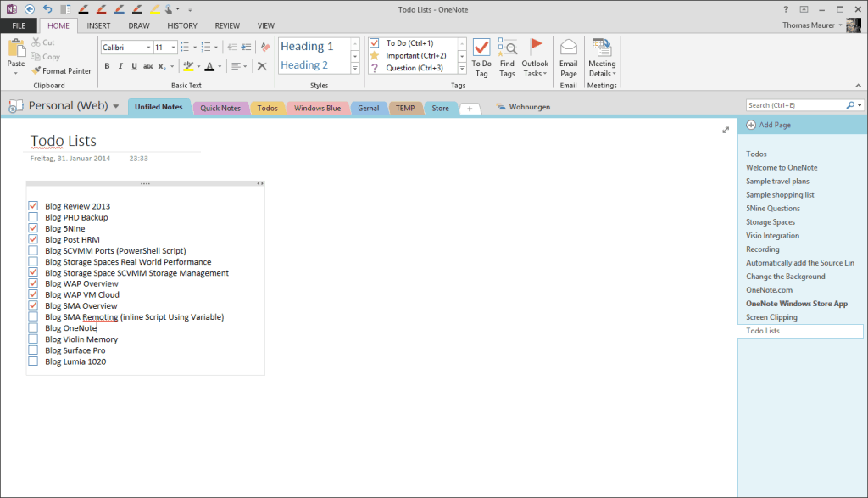Open the search scope dropdown arrow

[x=860, y=105]
